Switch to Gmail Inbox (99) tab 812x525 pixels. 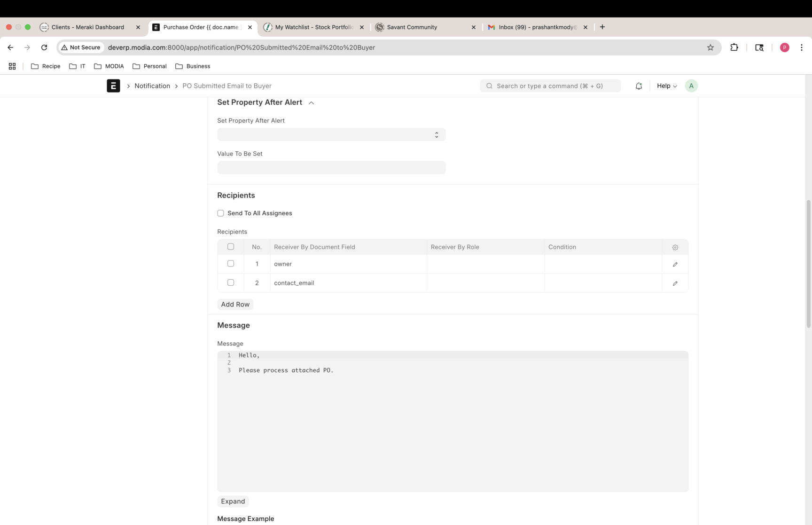coord(538,27)
